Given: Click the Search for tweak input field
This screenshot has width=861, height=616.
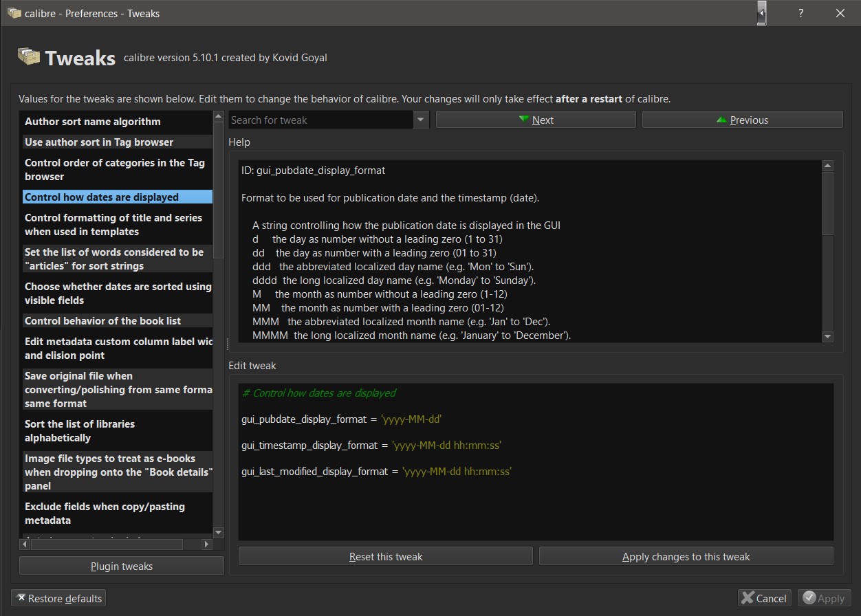Looking at the screenshot, I should (321, 120).
